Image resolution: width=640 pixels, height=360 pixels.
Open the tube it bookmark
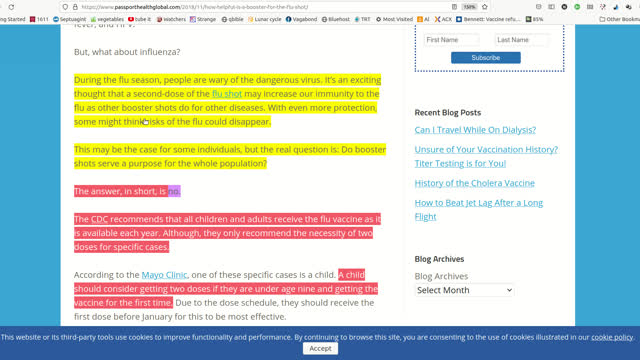139,19
